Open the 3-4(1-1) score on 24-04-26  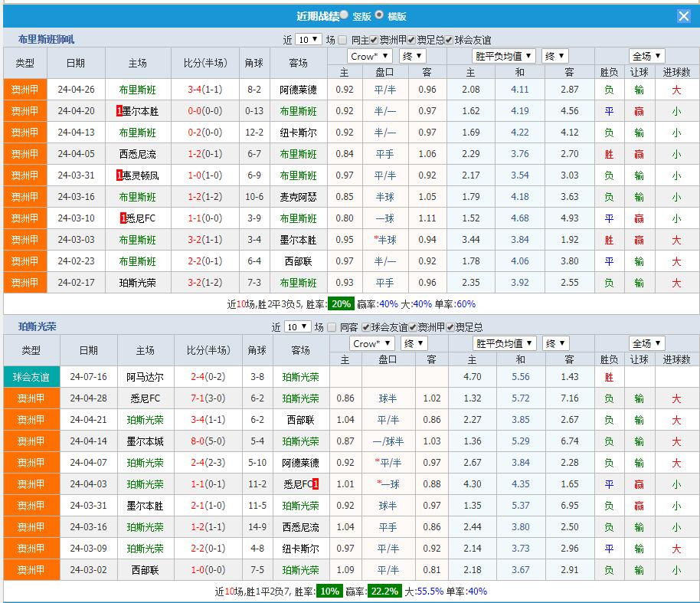pos(205,90)
